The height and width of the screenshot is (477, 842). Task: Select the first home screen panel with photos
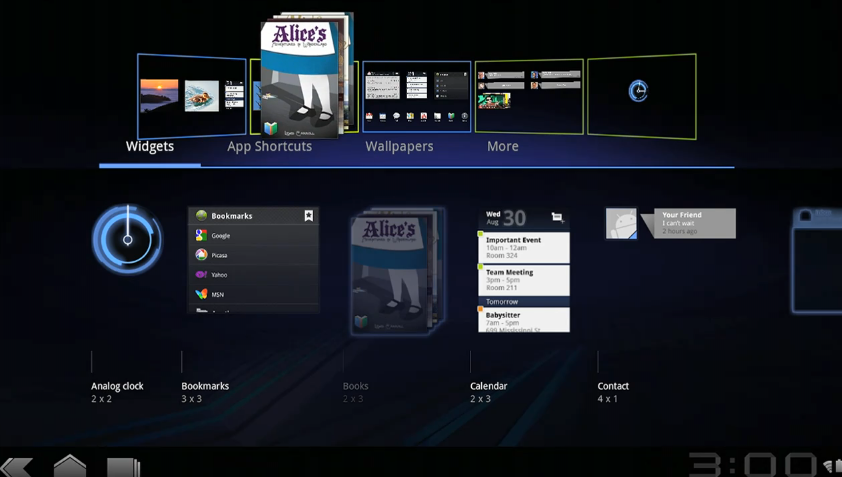192,96
